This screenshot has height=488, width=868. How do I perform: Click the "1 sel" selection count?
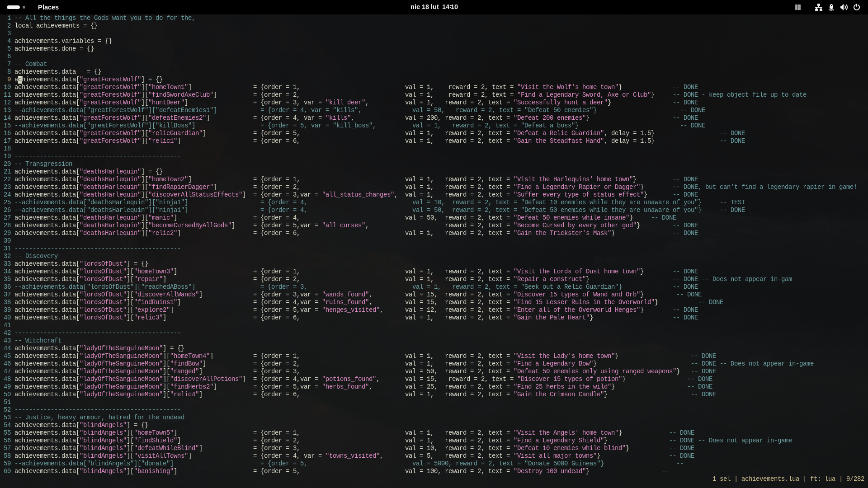(x=721, y=479)
